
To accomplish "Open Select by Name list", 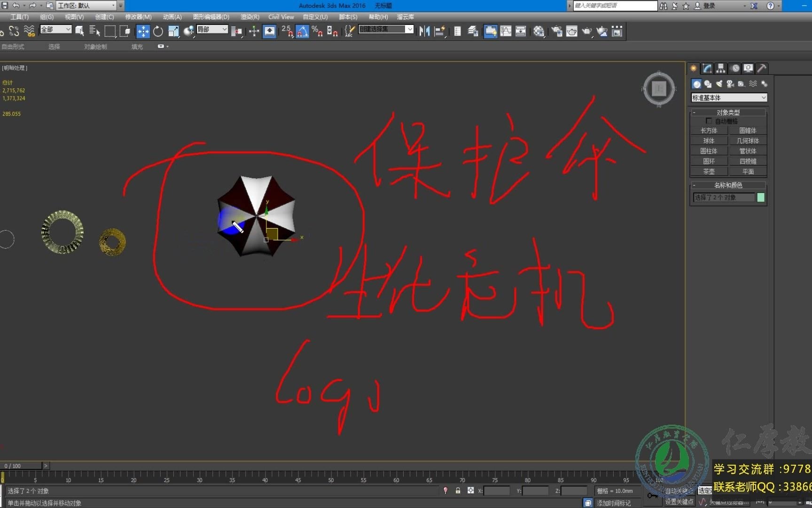I will tap(94, 32).
